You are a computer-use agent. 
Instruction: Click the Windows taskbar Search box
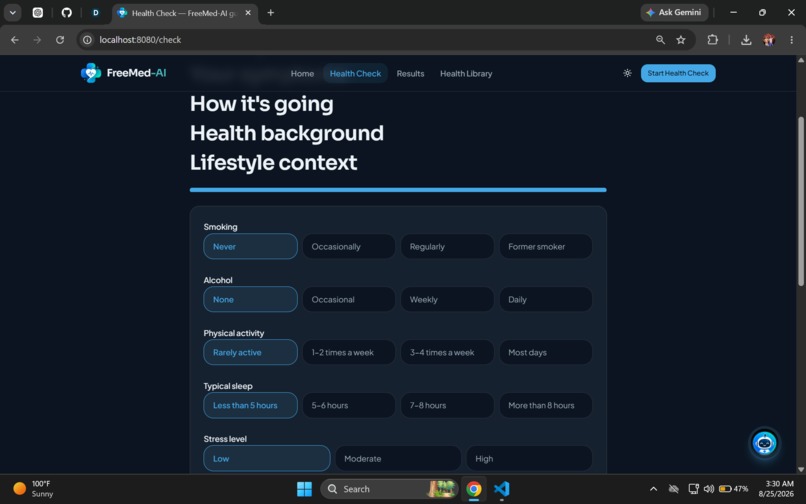tap(389, 489)
